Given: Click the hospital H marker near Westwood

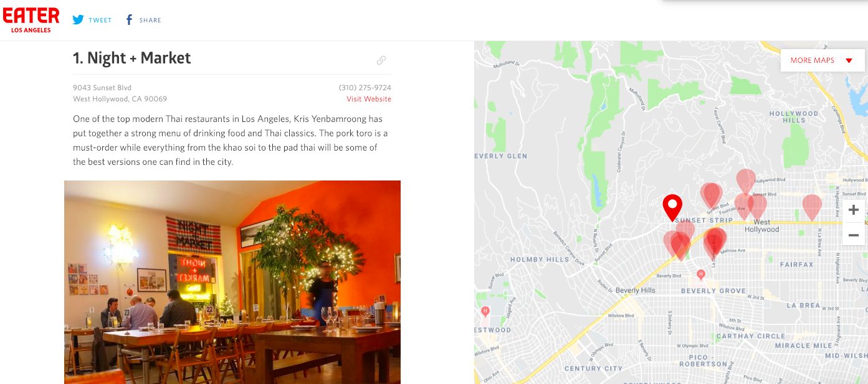Looking at the screenshot, I should tap(485, 311).
